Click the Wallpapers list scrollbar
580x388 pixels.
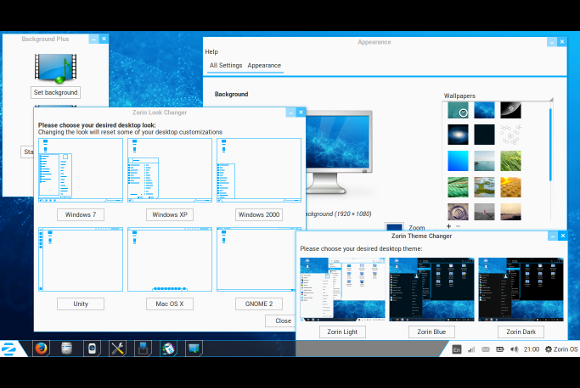[551, 144]
